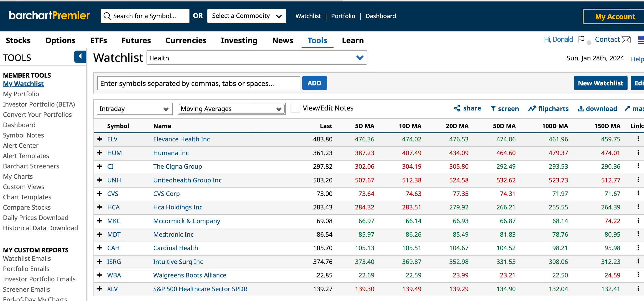Image resolution: width=644 pixels, height=301 pixels.
Task: Select the Tools tab
Action: (x=317, y=40)
